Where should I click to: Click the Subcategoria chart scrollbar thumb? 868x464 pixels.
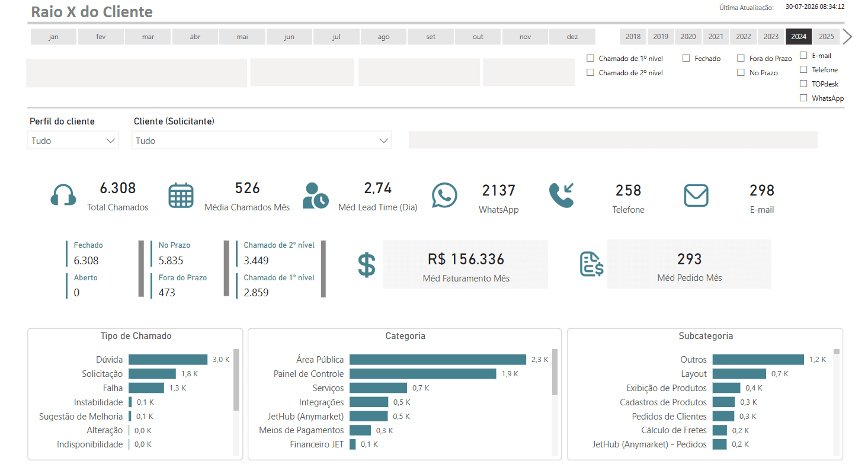click(x=837, y=351)
